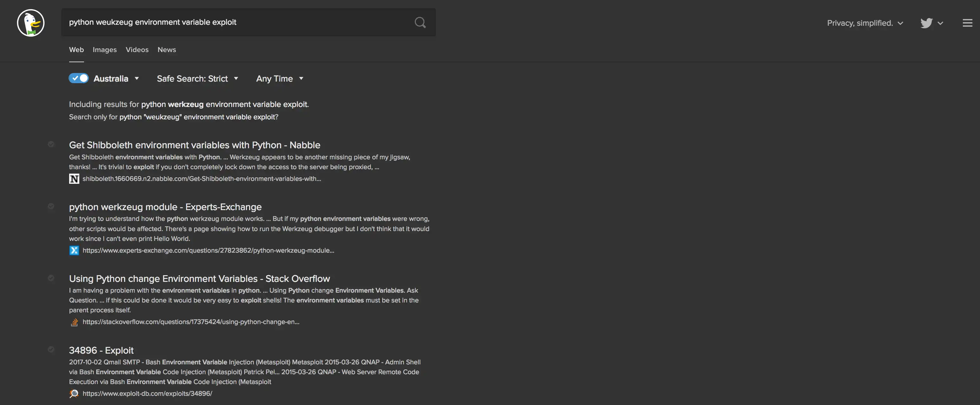Open the hamburger menu icon
980x405 pixels.
coord(967,23)
